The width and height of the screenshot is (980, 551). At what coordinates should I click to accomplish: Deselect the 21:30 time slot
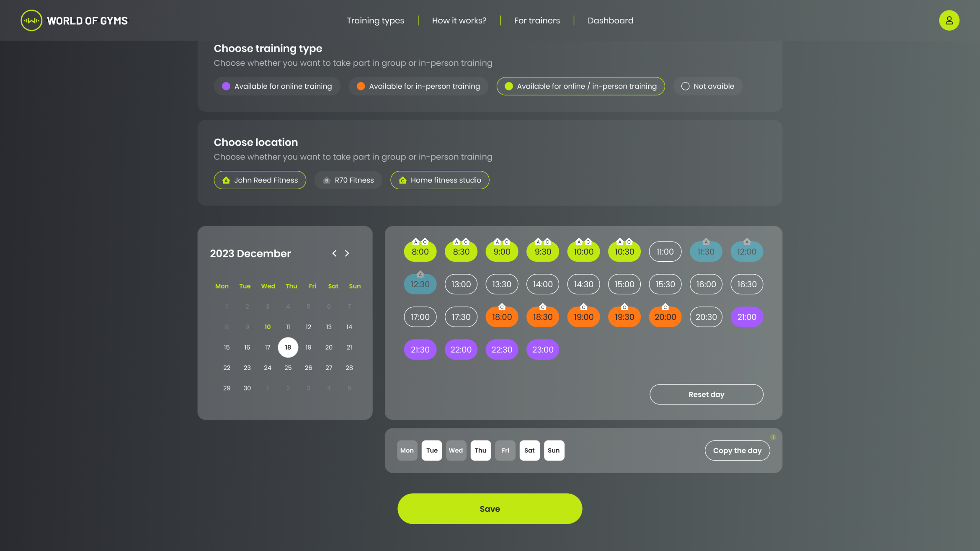[420, 349]
